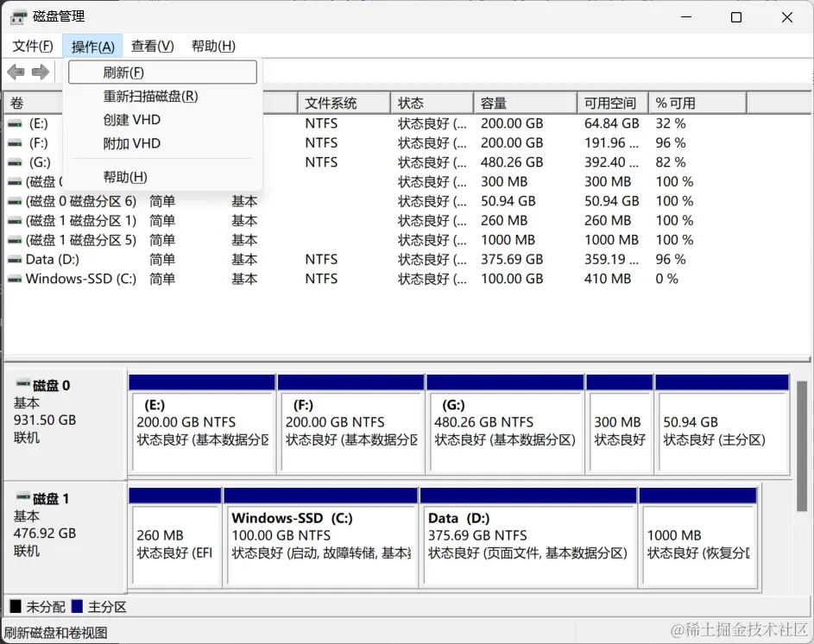Click the 64.84 GB free space cell
This screenshot has width=814, height=644.
[611, 123]
